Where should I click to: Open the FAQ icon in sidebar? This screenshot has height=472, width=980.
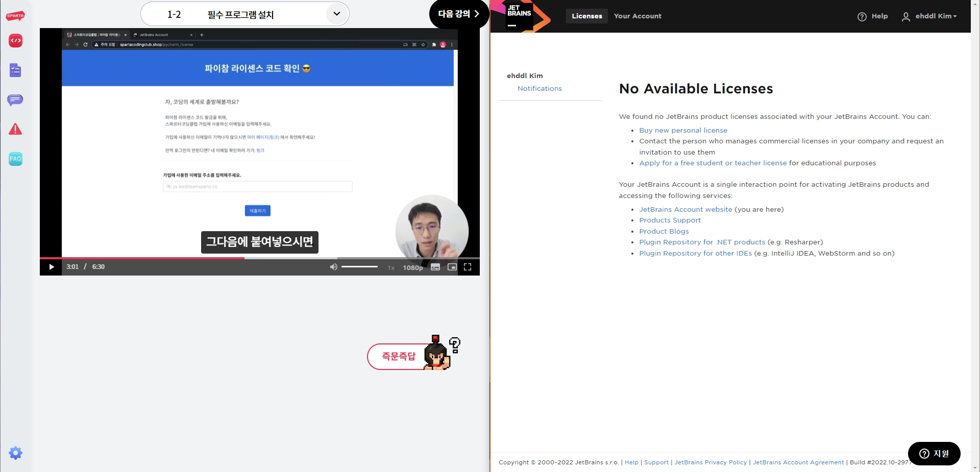15,159
